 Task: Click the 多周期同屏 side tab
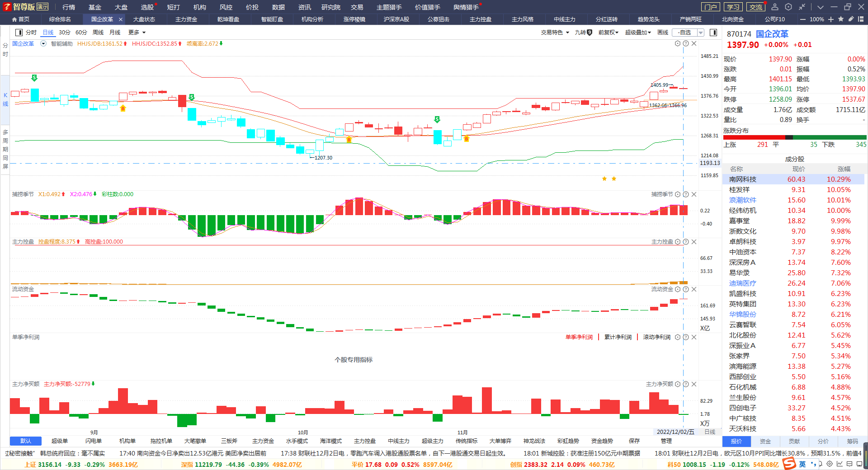point(5,149)
